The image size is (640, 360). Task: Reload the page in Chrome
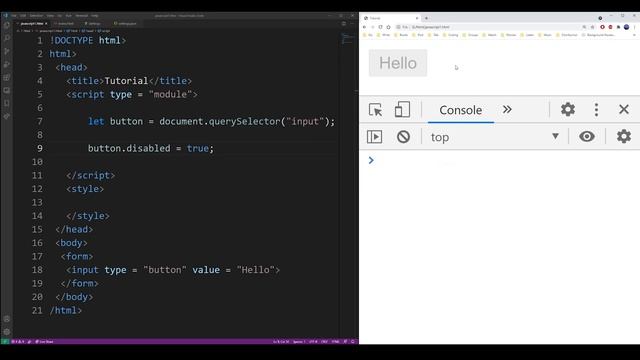380,27
